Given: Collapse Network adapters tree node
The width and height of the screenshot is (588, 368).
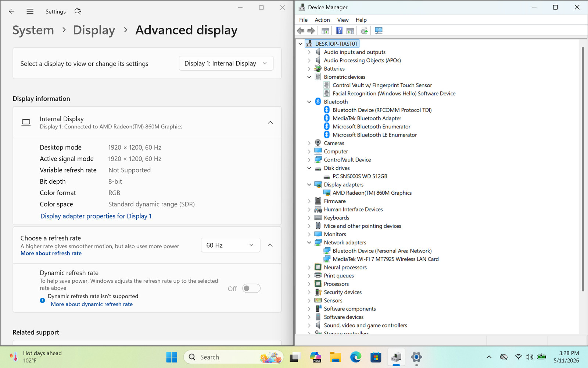Looking at the screenshot, I should [309, 243].
